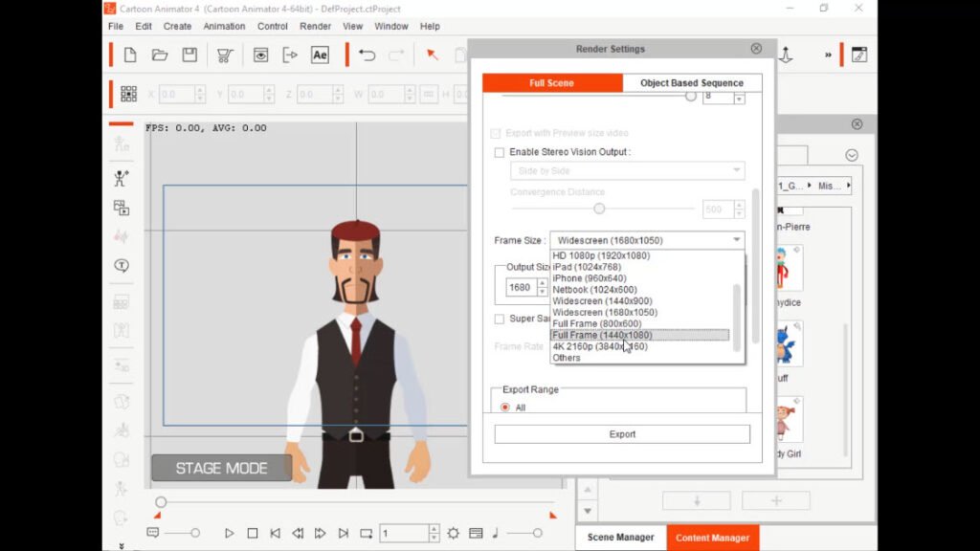Click the timeline scrubber handle
Image resolution: width=980 pixels, height=551 pixels.
161,501
